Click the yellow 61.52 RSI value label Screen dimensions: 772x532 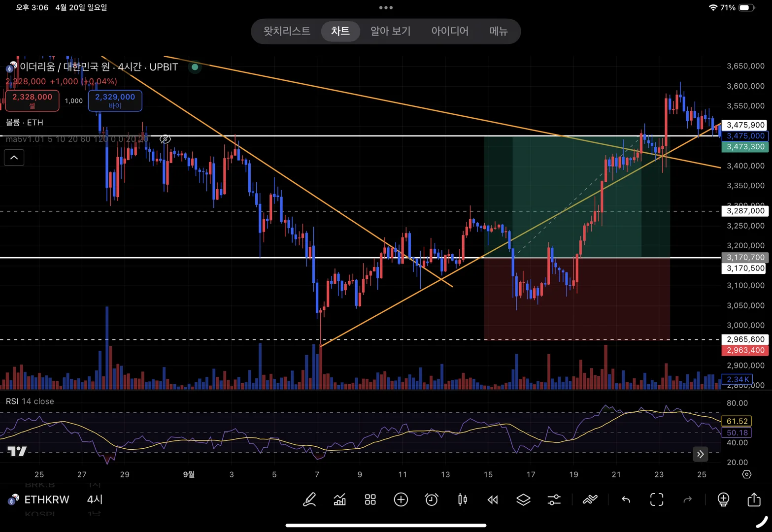click(737, 421)
